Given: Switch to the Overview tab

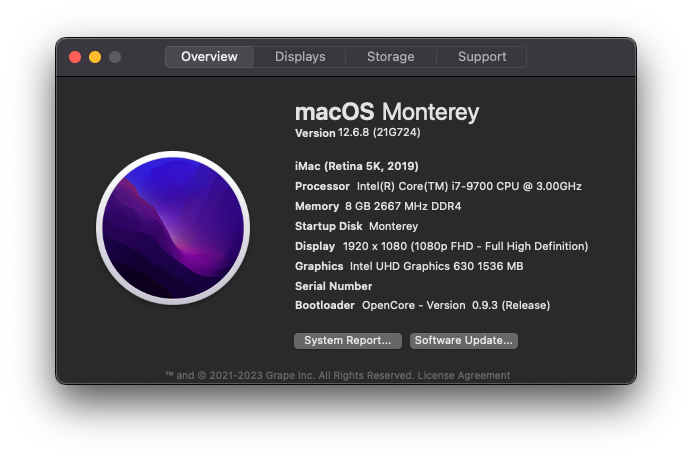Looking at the screenshot, I should coord(209,57).
